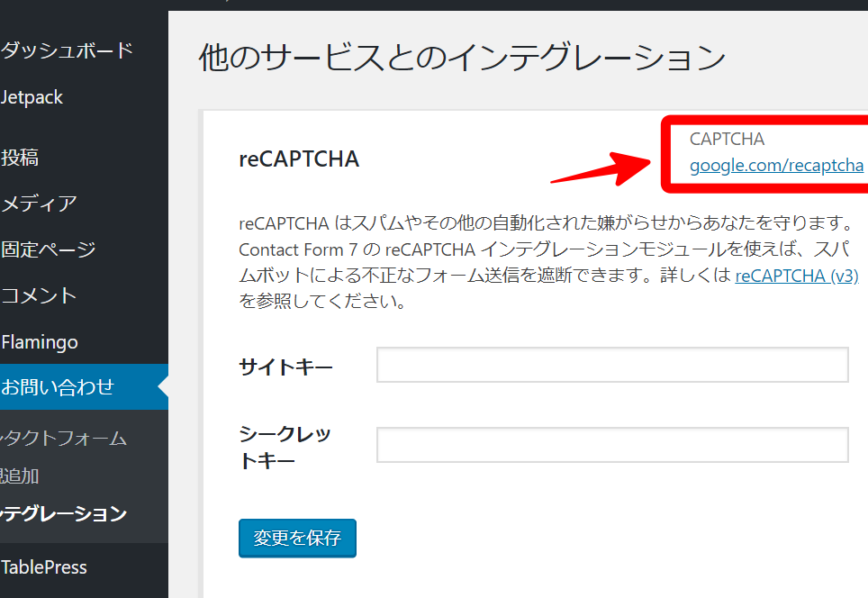Viewport: 868px width, 598px height.
Task: Open the Jetpack menu item
Action: pos(32,97)
